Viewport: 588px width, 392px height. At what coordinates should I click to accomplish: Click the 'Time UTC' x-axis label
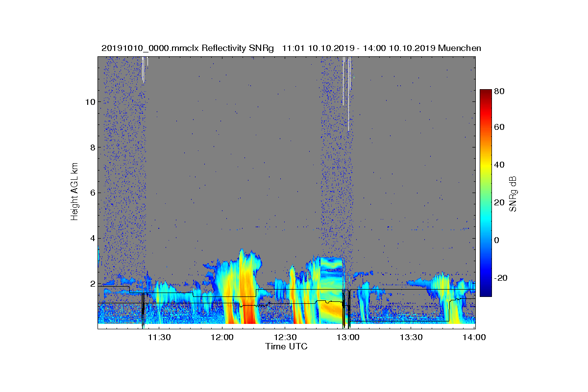287,346
